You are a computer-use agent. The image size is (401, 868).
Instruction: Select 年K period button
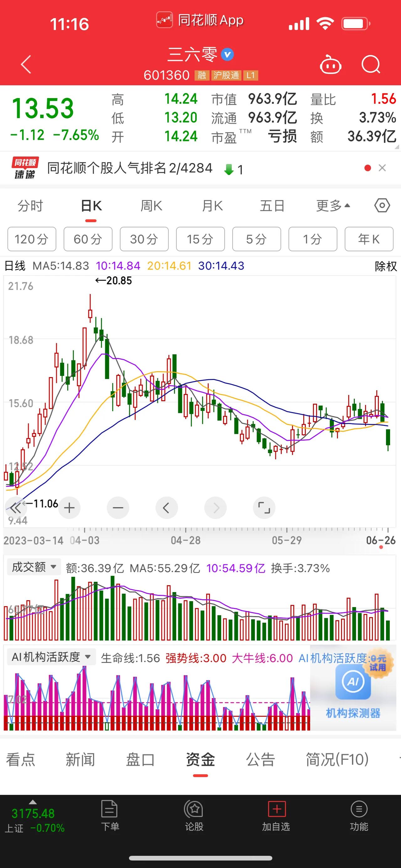[x=369, y=239]
